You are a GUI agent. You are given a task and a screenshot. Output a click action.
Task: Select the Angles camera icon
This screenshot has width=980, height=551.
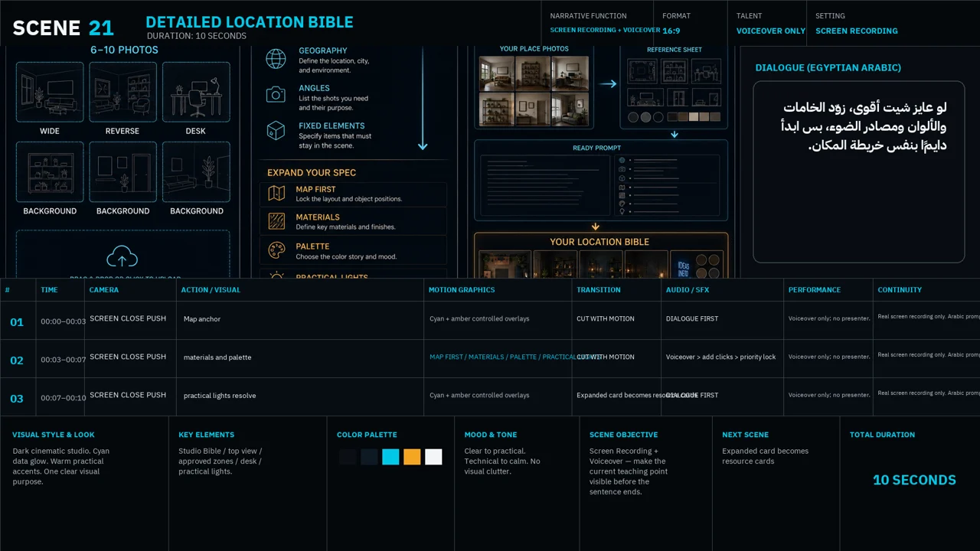(276, 95)
